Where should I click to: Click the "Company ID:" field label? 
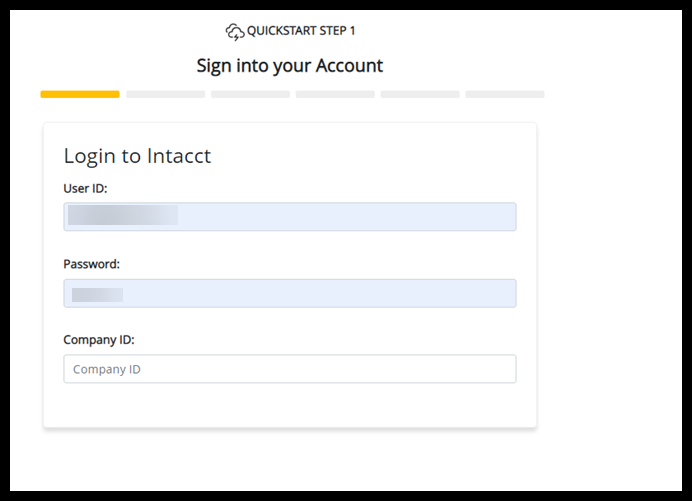pyautogui.click(x=99, y=340)
